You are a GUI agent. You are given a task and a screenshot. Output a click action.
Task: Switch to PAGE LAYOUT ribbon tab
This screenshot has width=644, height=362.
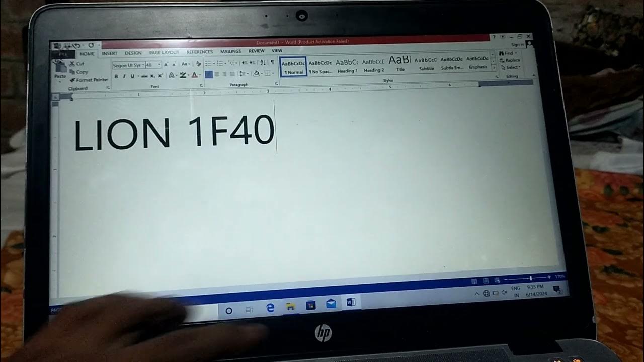click(164, 52)
